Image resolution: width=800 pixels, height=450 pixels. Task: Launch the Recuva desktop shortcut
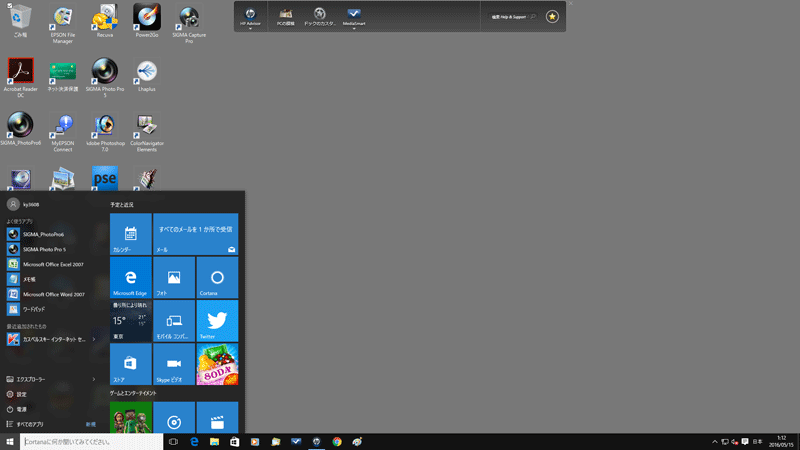coord(105,21)
